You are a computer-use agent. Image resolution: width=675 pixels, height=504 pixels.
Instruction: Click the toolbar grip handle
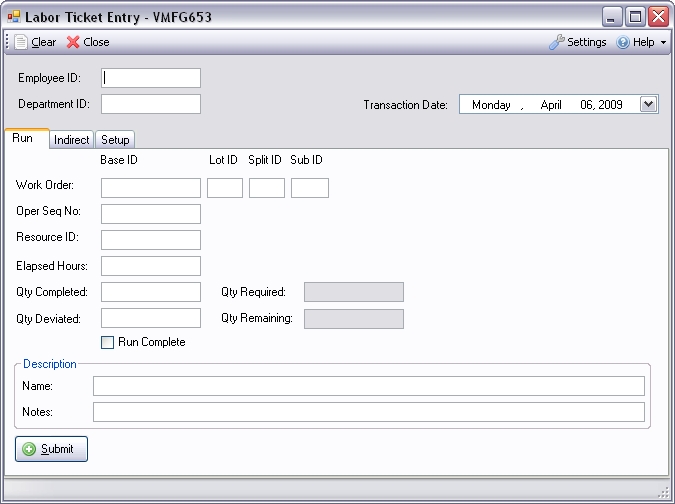pyautogui.click(x=7, y=42)
